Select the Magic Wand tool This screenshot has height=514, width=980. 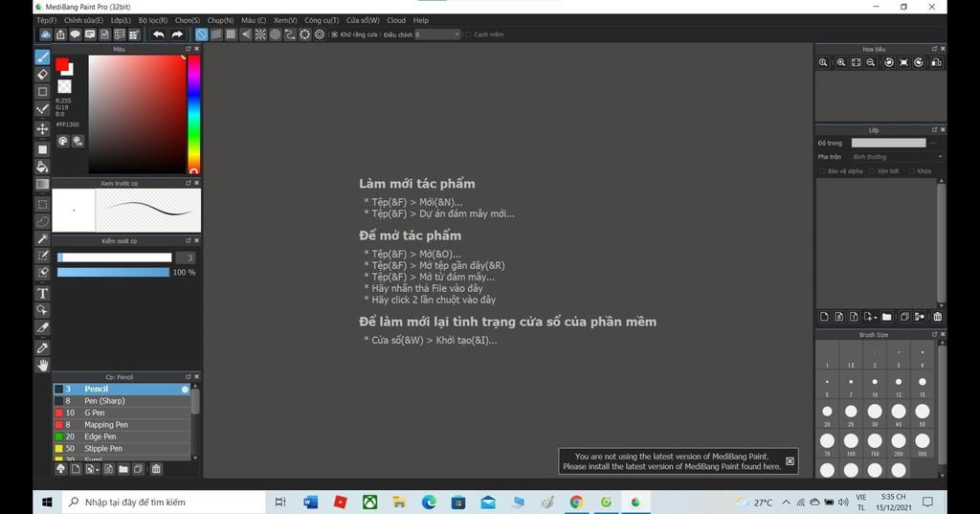point(42,239)
